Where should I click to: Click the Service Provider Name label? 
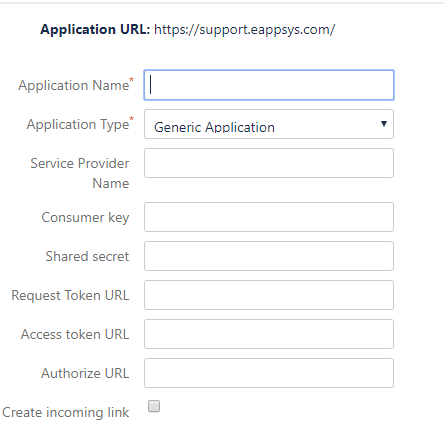click(x=80, y=173)
